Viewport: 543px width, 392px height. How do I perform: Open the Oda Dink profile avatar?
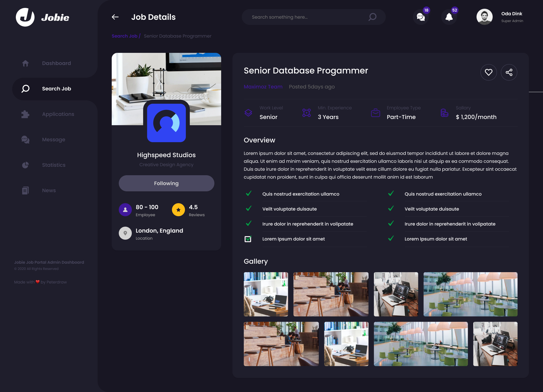pyautogui.click(x=484, y=17)
